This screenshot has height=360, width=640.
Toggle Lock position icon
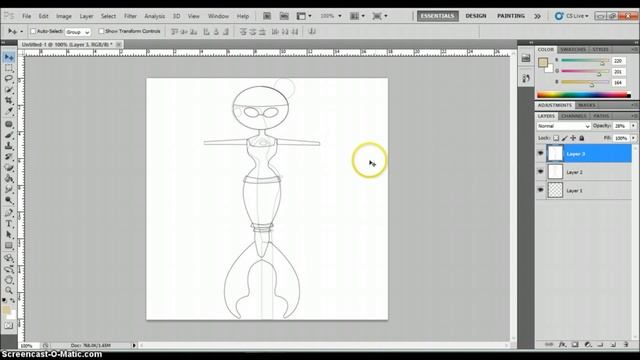(x=573, y=138)
